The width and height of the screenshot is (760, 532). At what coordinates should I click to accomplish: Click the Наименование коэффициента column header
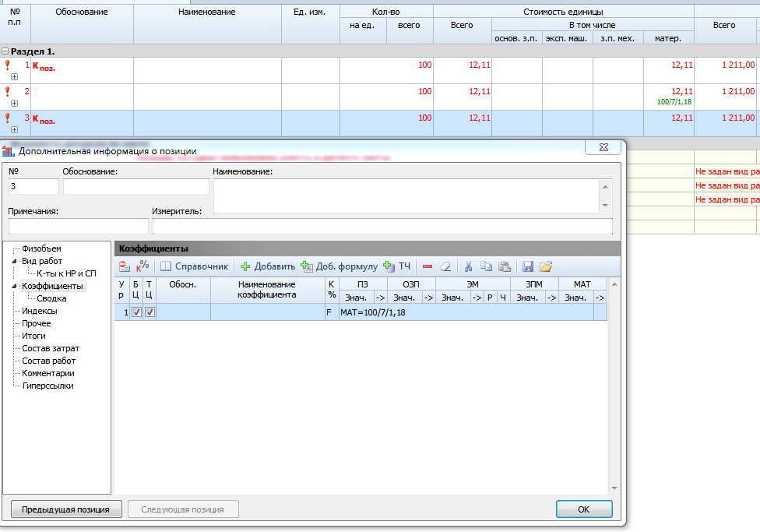click(x=268, y=290)
